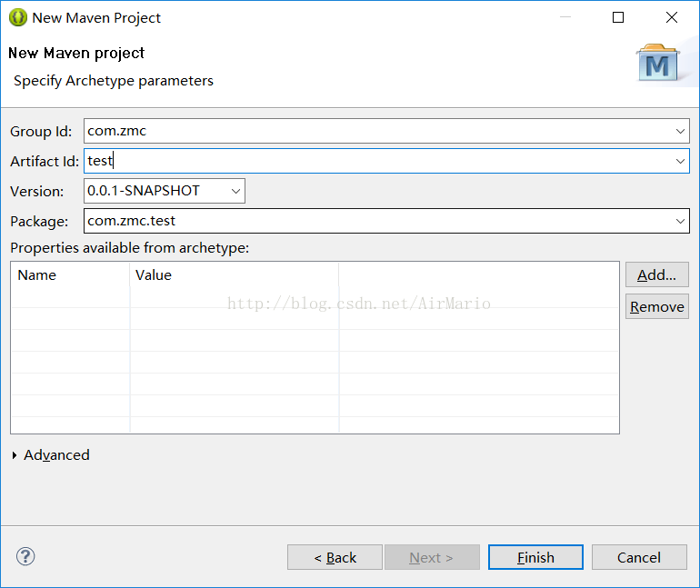Screen dimensions: 700x588
Task: Click the 'Specify Archetype parameters' subtitle
Action: 114,81
